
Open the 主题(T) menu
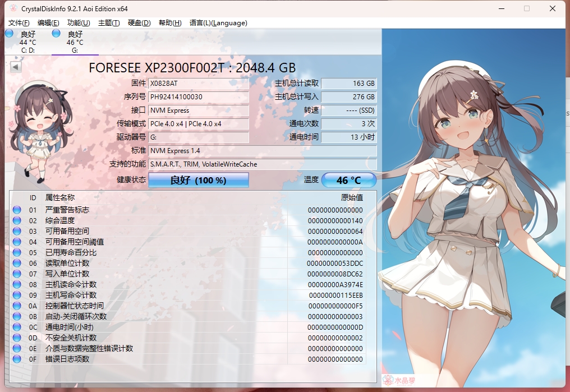109,23
